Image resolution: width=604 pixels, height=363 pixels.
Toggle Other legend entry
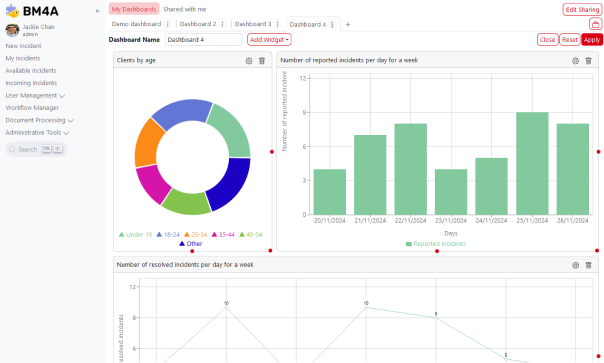[x=191, y=244]
